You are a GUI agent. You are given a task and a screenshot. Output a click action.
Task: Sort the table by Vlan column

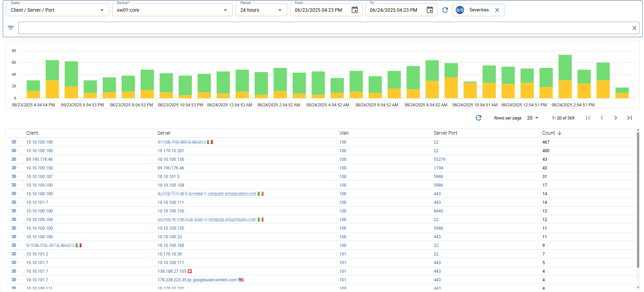[344, 133]
